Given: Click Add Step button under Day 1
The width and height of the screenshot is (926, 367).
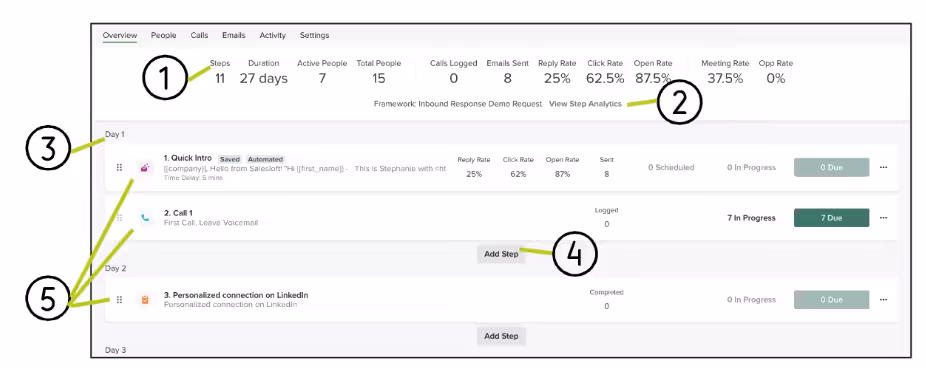Looking at the screenshot, I should (501, 254).
